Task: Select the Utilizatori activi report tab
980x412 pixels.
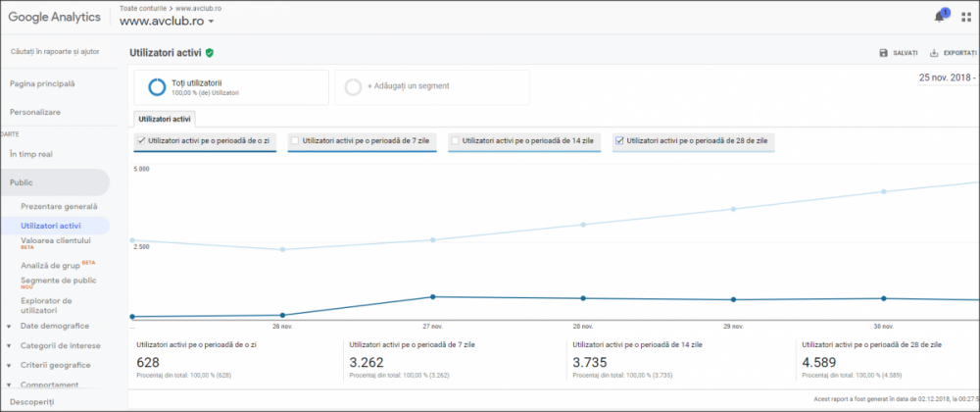Action: (166, 118)
